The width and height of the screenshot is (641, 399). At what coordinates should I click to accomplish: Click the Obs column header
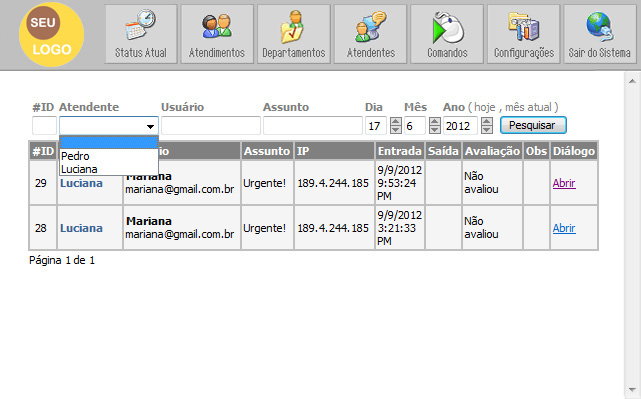(x=536, y=151)
